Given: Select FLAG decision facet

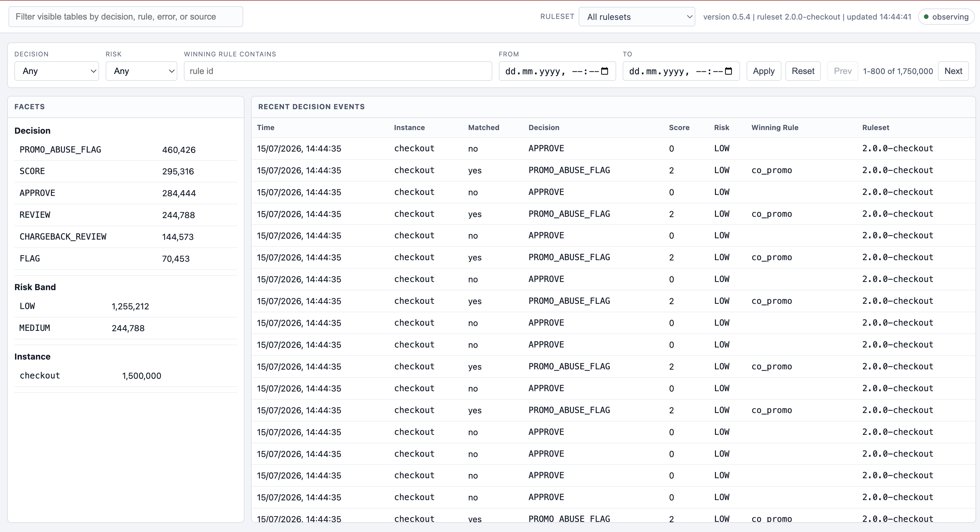Looking at the screenshot, I should coord(126,259).
